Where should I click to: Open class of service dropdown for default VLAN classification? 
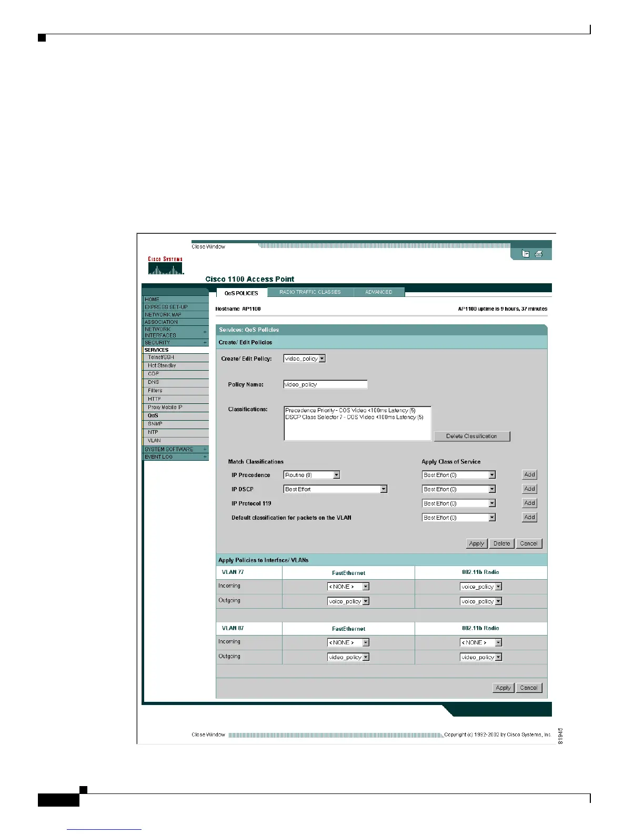pyautogui.click(x=459, y=518)
